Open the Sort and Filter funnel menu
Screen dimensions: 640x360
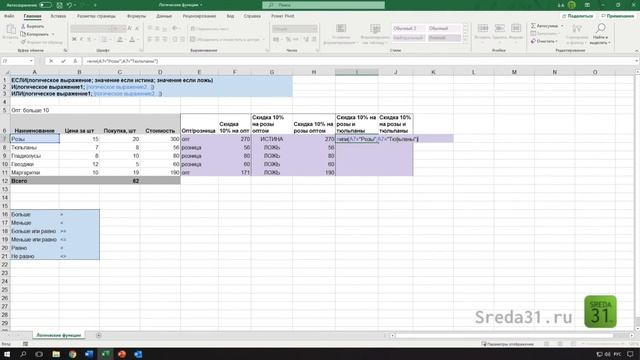[577, 33]
